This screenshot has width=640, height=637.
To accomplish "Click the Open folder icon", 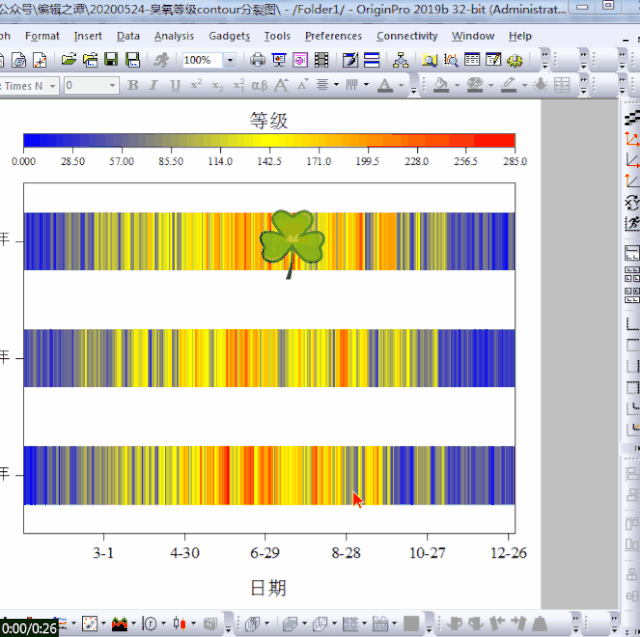I will coord(69,61).
